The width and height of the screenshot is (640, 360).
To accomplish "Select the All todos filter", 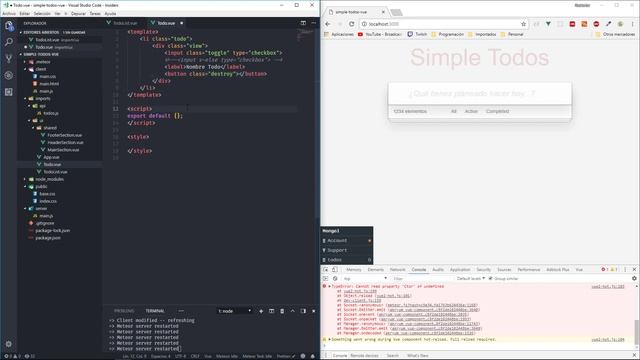I will pos(453,111).
